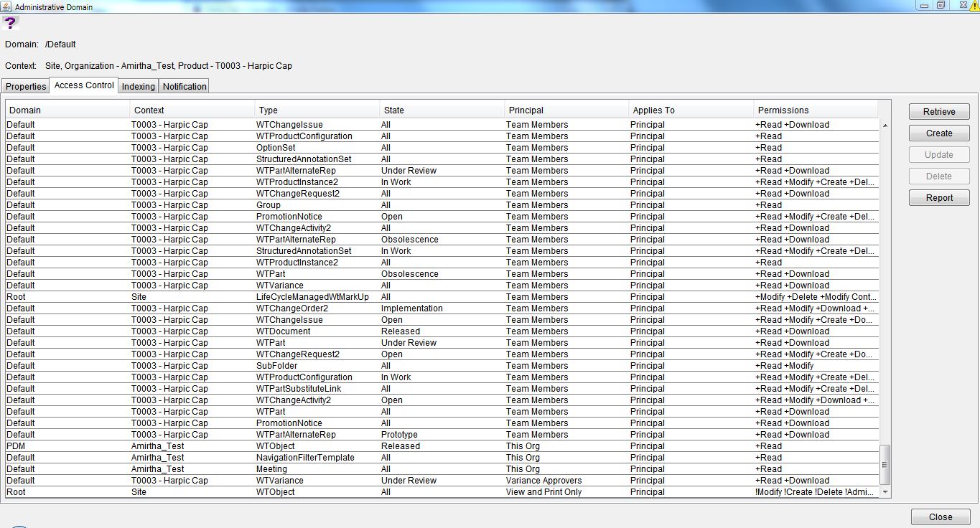This screenshot has height=528, width=980.
Task: Select the PDM domain cell
Action: click(x=68, y=446)
